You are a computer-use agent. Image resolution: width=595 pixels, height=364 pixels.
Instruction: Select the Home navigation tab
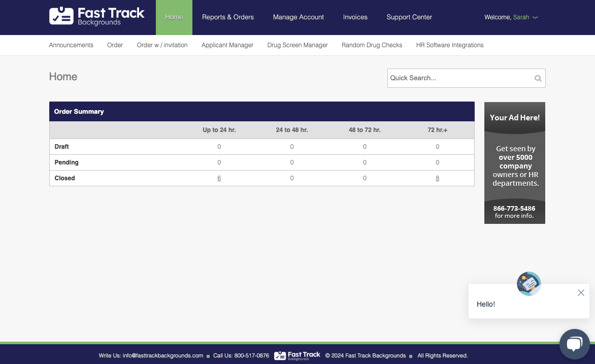pos(174,17)
